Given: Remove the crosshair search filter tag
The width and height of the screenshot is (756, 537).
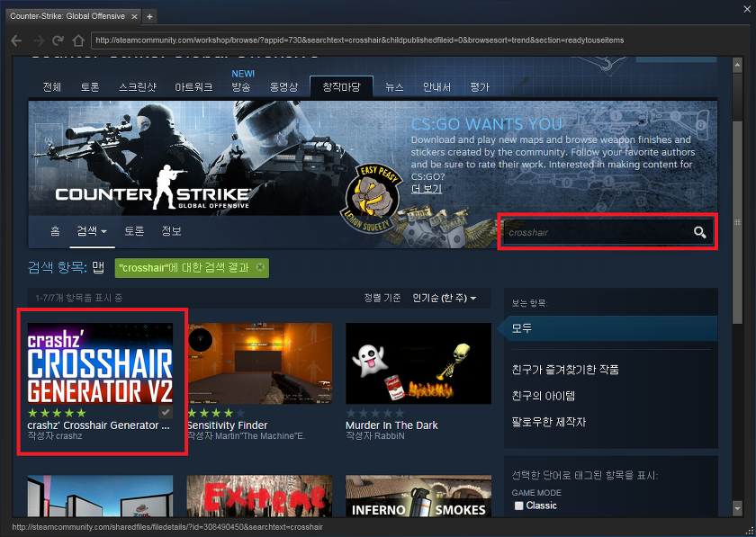Looking at the screenshot, I should click(260, 267).
